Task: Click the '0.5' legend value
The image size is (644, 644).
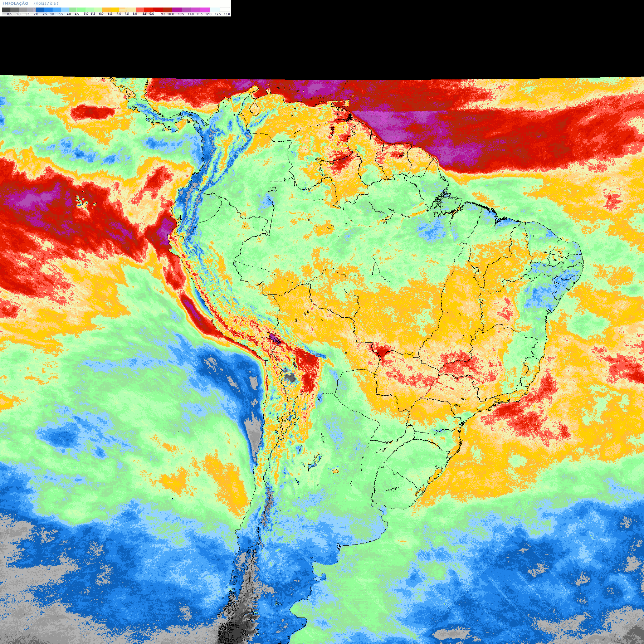Action: click(x=9, y=14)
